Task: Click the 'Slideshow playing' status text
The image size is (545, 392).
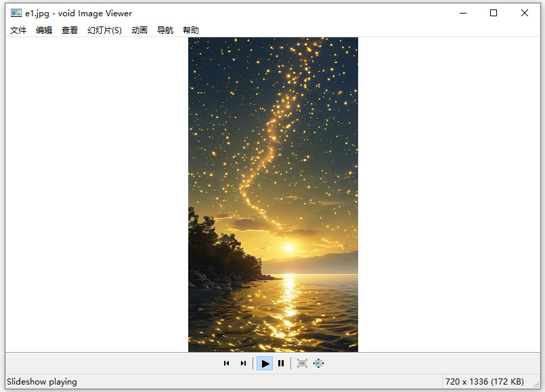Action: click(41, 381)
